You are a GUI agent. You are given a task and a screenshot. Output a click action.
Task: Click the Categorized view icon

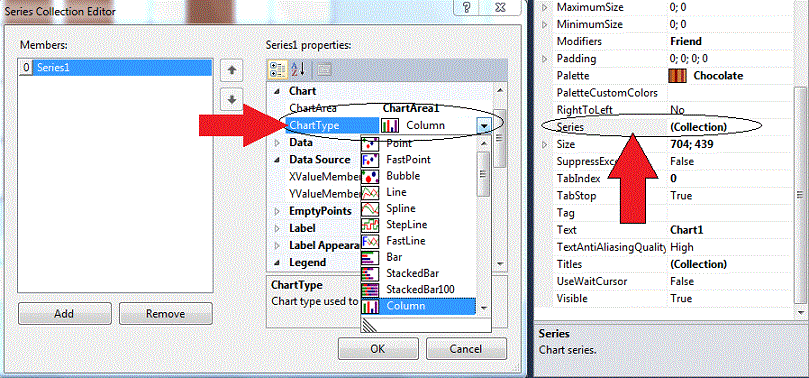pos(277,69)
